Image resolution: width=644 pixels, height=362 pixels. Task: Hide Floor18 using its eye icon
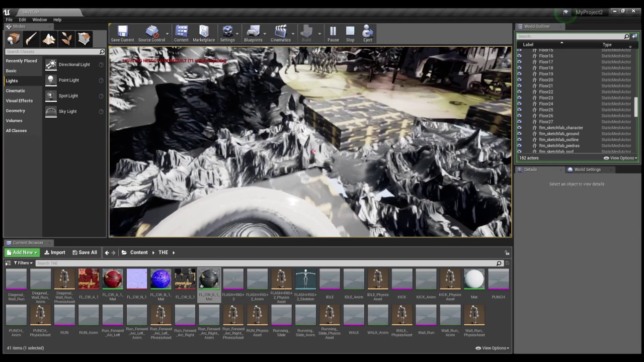pos(519,68)
